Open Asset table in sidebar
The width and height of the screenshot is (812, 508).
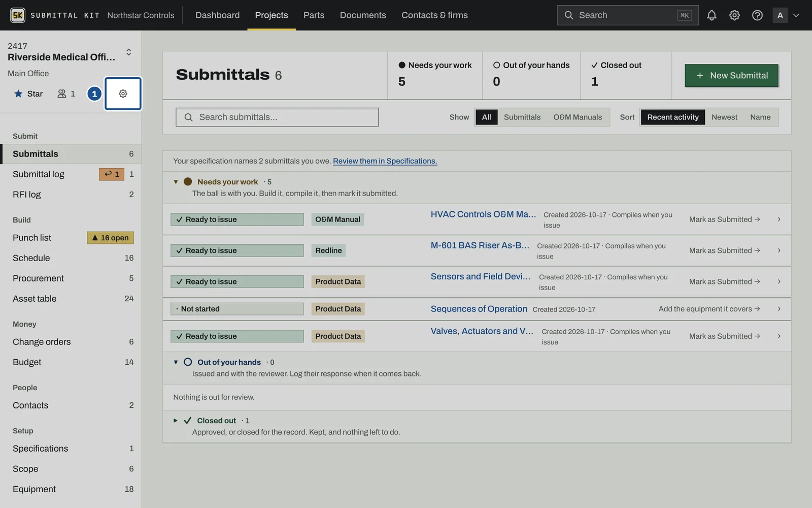click(71, 299)
